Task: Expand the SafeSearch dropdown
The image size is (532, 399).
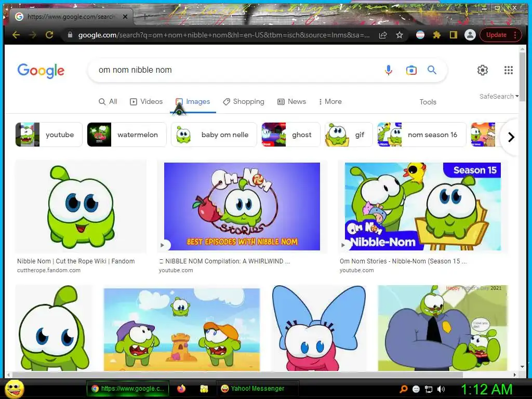Action: pyautogui.click(x=499, y=96)
